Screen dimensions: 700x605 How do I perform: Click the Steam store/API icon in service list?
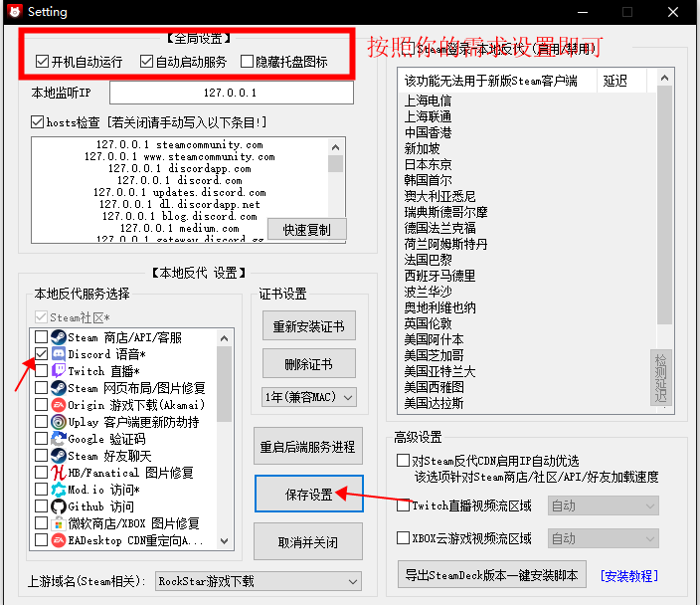(59, 337)
